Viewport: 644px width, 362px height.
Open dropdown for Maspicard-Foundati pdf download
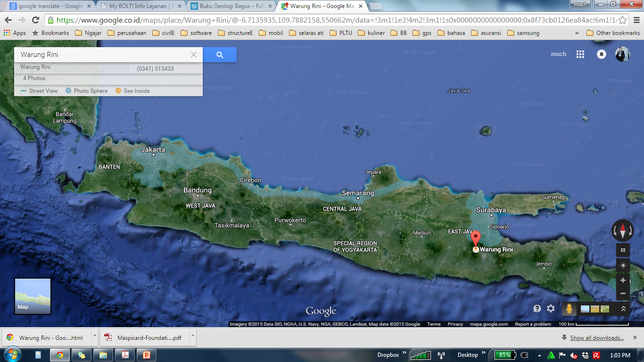(193, 337)
